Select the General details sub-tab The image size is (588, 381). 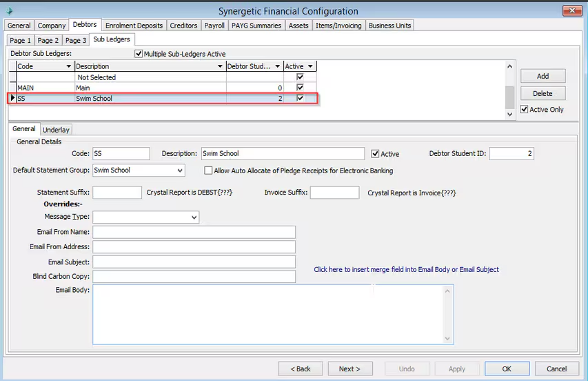(23, 129)
